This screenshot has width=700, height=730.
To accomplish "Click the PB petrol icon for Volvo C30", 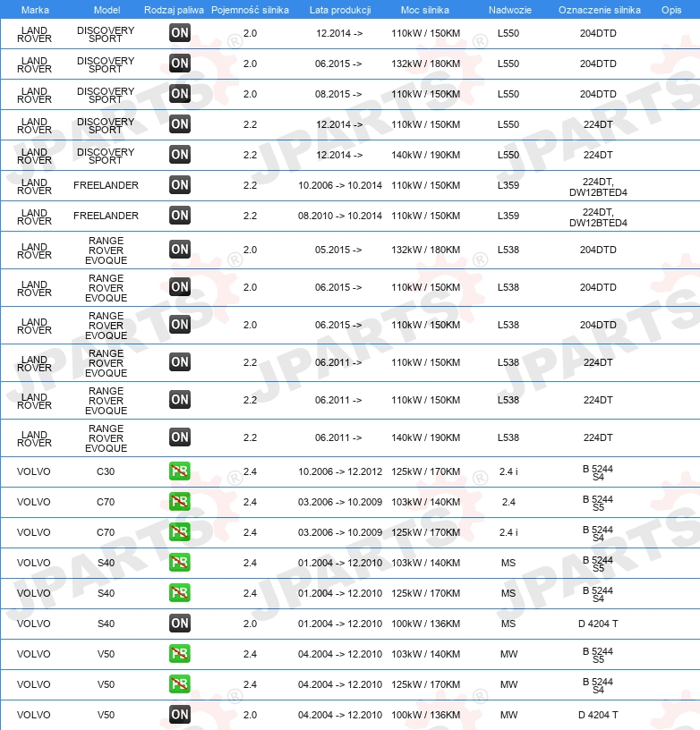I will click(180, 471).
